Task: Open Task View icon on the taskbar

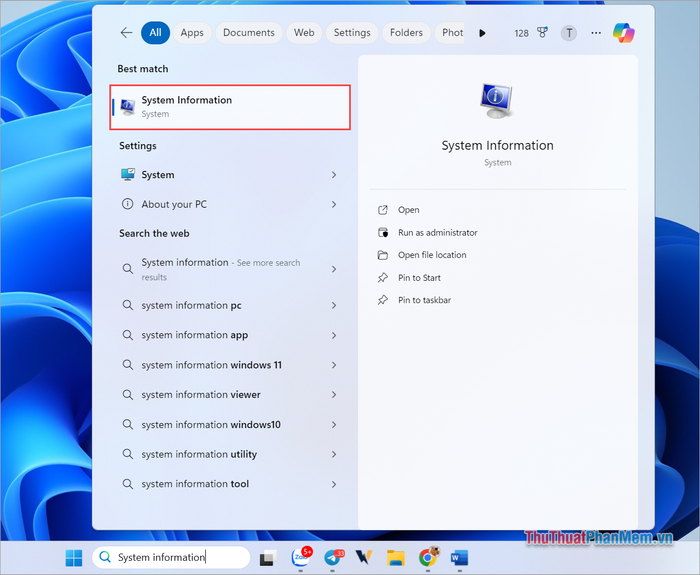Action: 268,558
